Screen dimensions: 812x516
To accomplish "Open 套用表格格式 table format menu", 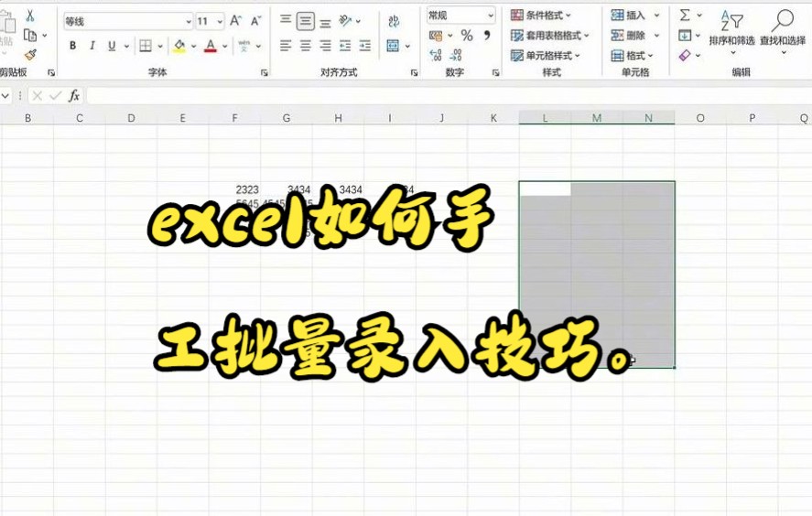I will (549, 35).
